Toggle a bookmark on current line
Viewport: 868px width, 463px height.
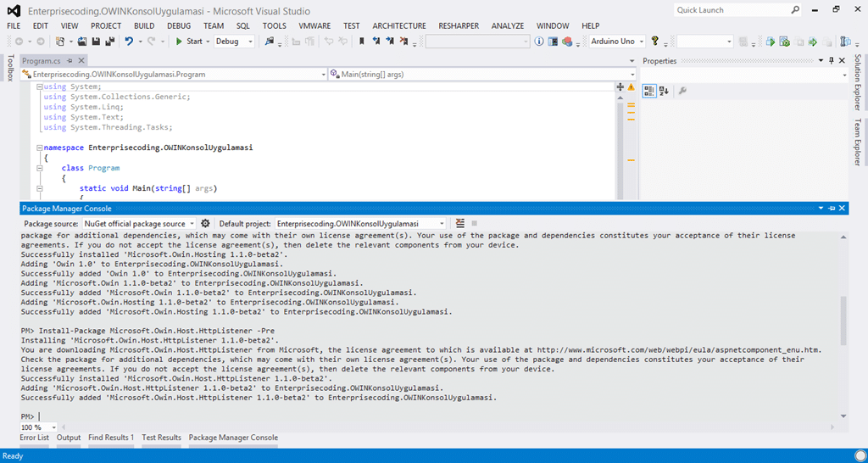point(361,42)
